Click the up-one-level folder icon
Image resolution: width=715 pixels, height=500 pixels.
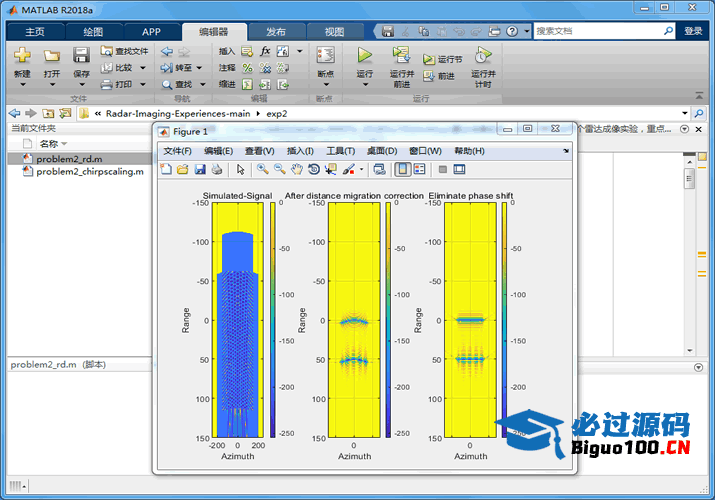(48, 113)
